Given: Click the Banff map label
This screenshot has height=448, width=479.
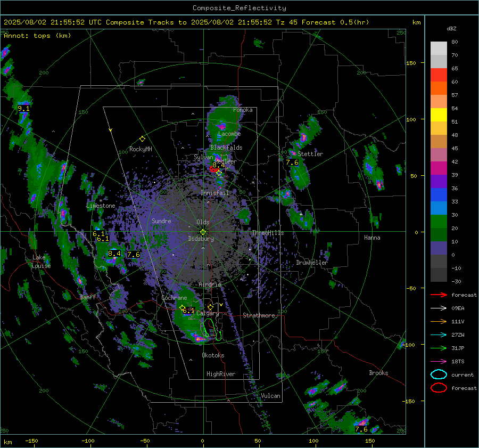Looking at the screenshot, I should (88, 297).
